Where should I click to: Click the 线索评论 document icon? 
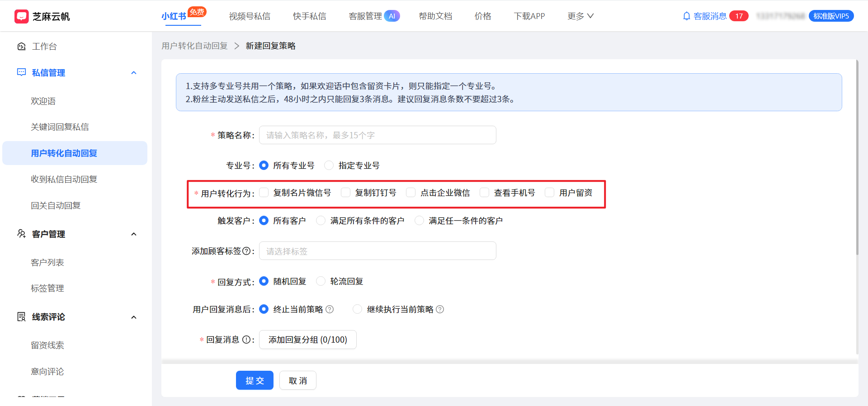pos(21,316)
